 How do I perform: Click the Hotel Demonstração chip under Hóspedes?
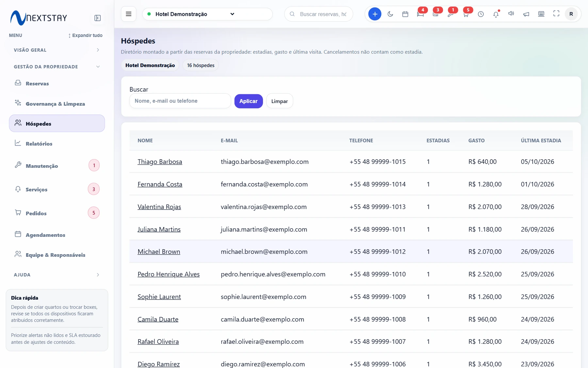pos(150,65)
